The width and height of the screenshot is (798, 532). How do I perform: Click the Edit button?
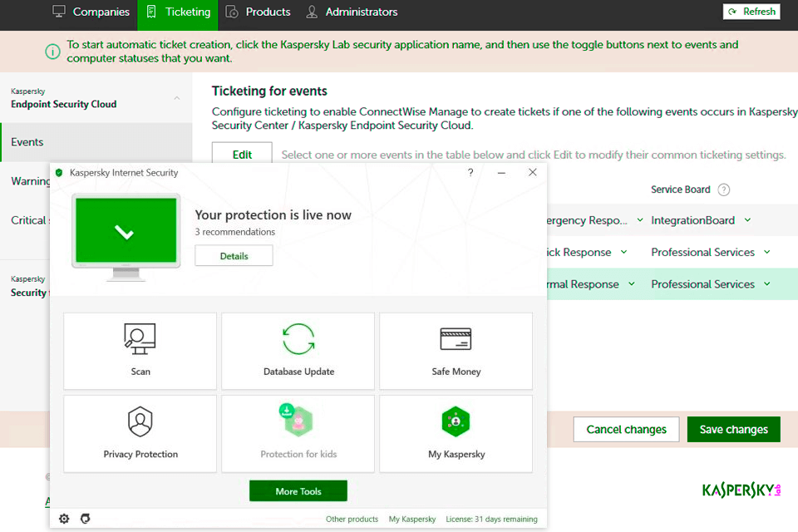click(242, 154)
